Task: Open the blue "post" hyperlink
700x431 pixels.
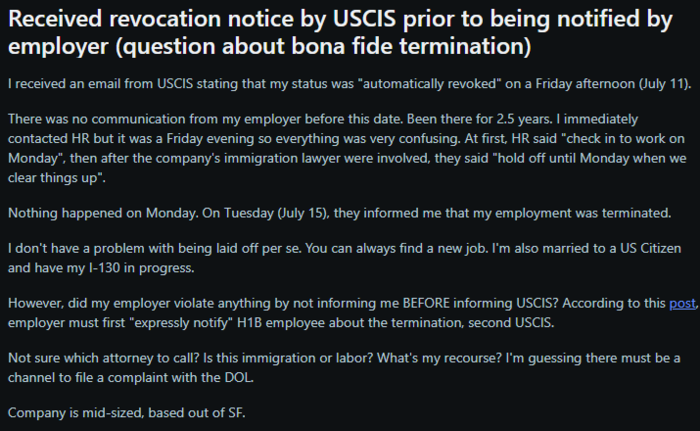Action: point(682,303)
